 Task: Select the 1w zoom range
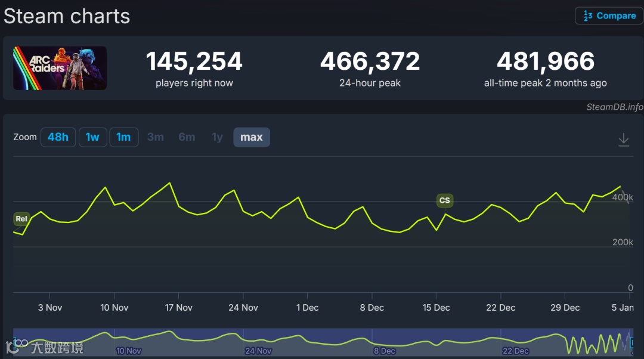click(x=93, y=137)
